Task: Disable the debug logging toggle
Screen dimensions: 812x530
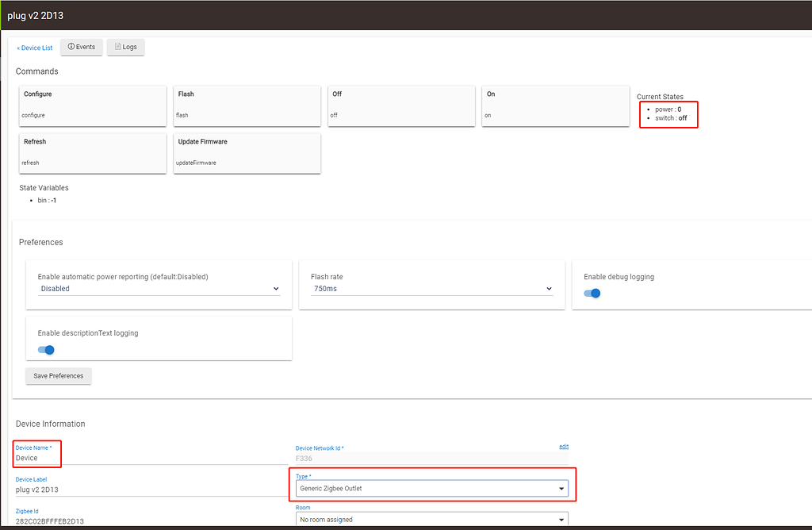Action: 591,293
